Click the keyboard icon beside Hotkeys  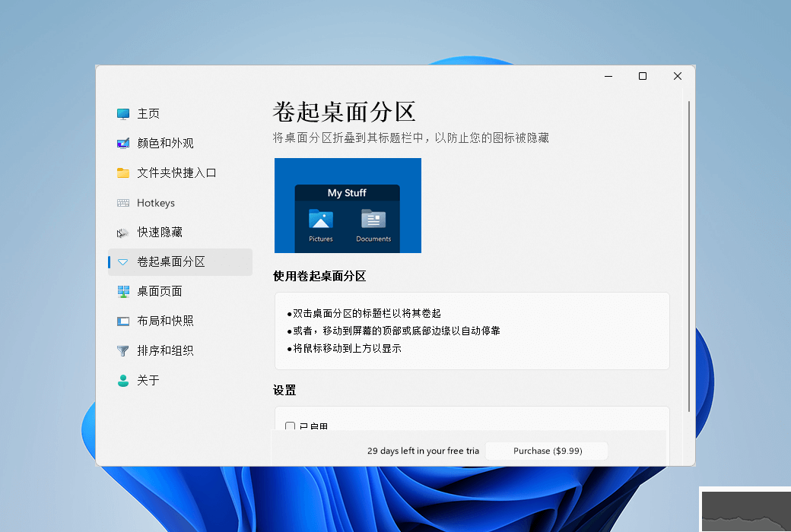click(123, 203)
